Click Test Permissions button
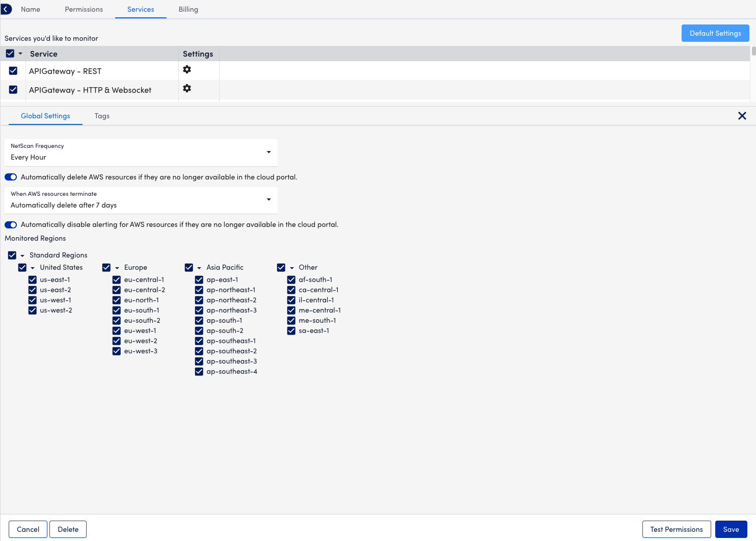 pyautogui.click(x=677, y=529)
